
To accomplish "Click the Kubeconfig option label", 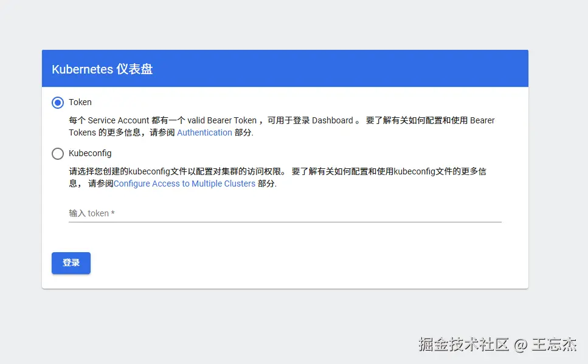I will coord(90,153).
